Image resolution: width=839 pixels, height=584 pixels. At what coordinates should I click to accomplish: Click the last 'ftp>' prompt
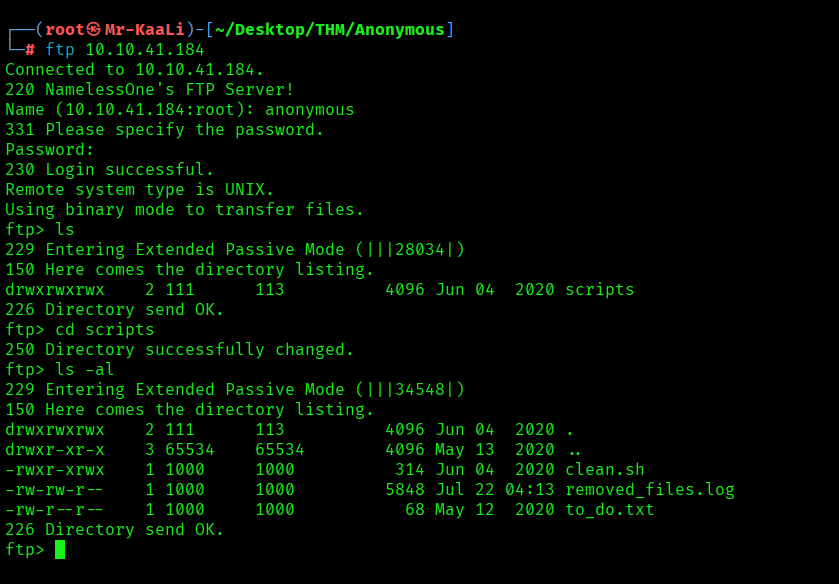coord(25,549)
